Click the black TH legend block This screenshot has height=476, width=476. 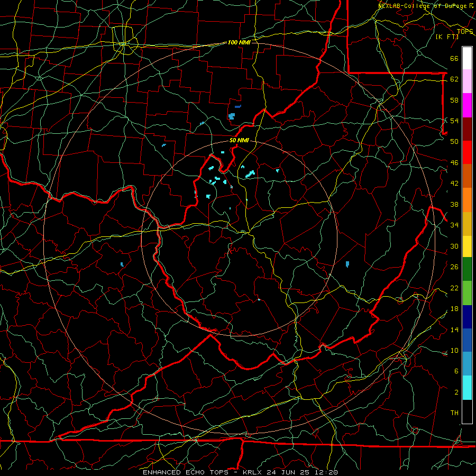point(467,411)
